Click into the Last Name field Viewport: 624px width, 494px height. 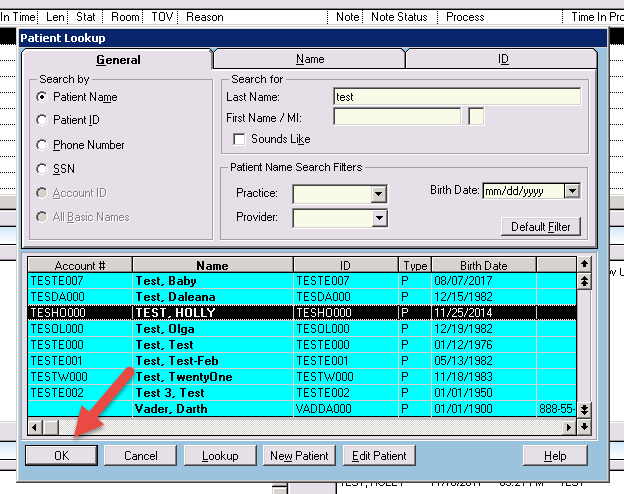[x=456, y=97]
